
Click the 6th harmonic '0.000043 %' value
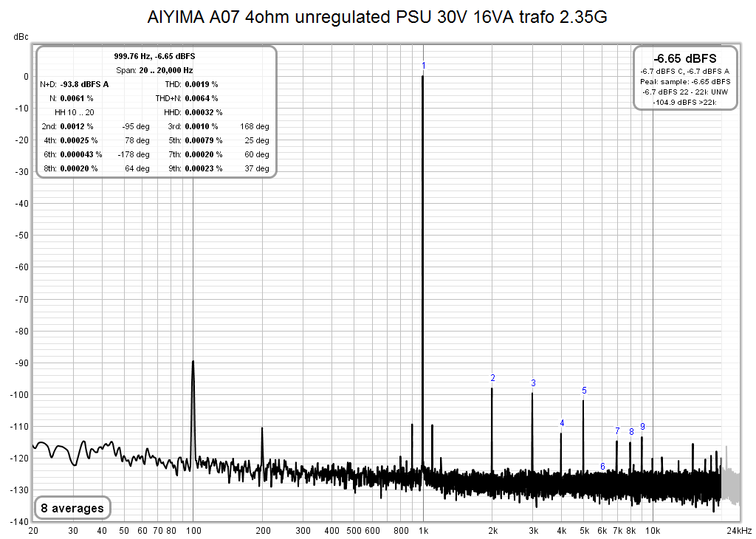click(x=81, y=154)
